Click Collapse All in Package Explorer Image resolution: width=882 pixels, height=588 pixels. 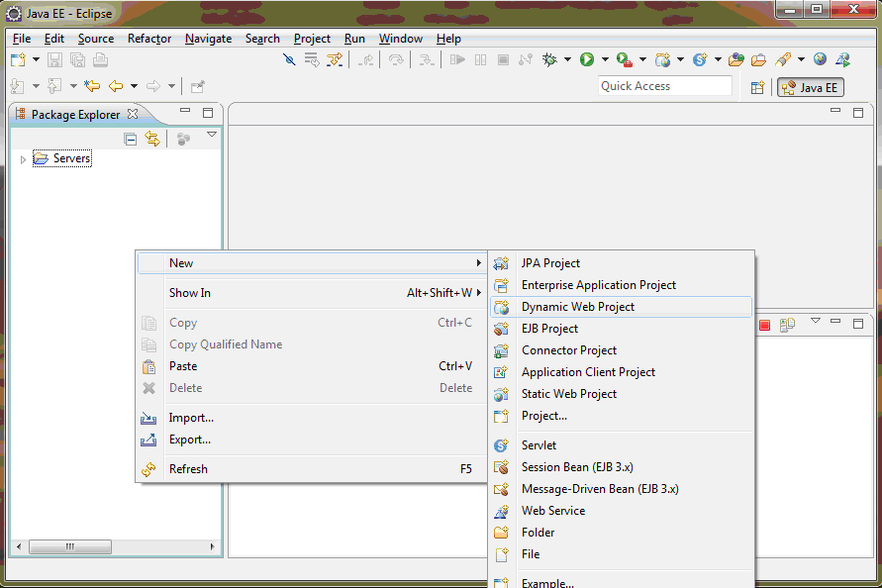[130, 139]
